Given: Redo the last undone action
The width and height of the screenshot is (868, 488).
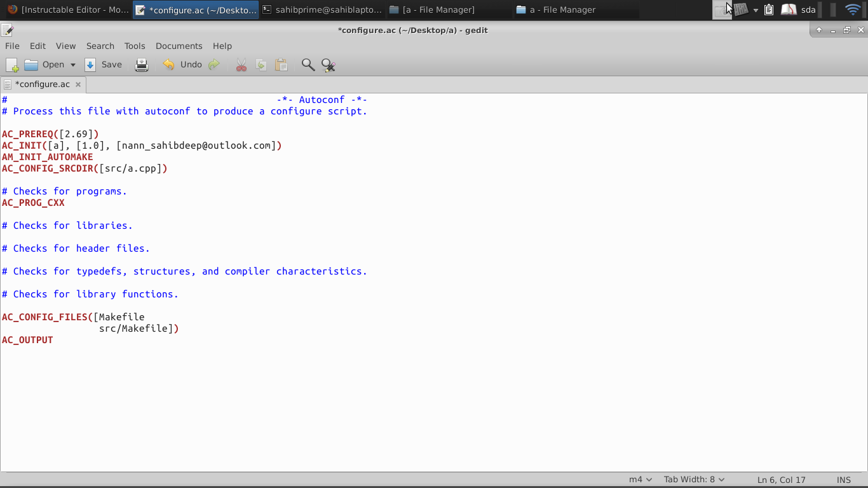Looking at the screenshot, I should (x=214, y=65).
